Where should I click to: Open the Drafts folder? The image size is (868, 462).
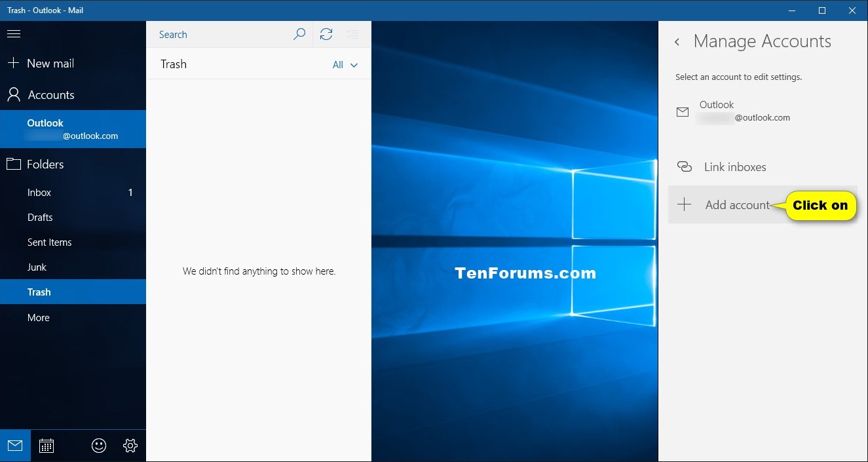pos(73,218)
